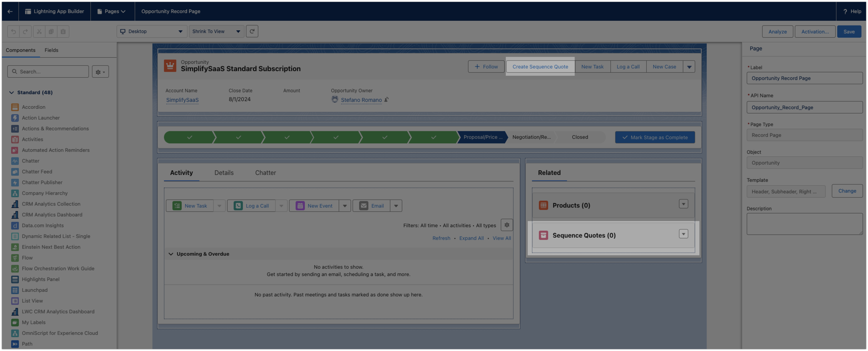Click the Opportunity crown icon

coord(170,66)
